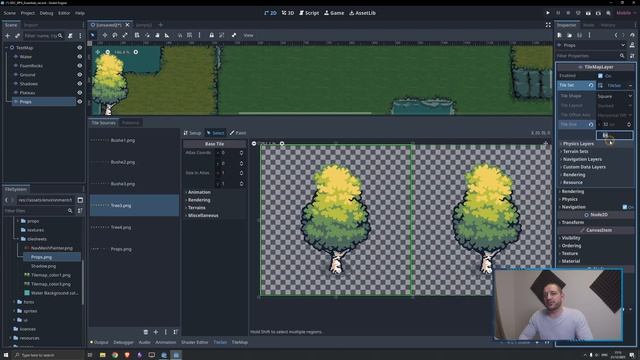Expand the Miscellaneous section in Base Tile
Viewport: 640px width, 360px height.
pyautogui.click(x=202, y=216)
